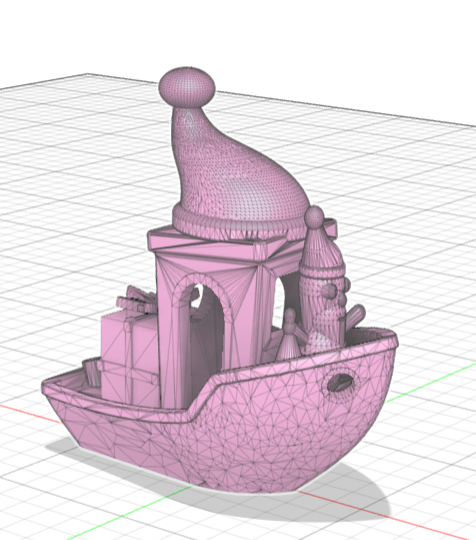The width and height of the screenshot is (476, 540).
Task: Click the oval hawse hole on the hull
Action: coord(340,383)
